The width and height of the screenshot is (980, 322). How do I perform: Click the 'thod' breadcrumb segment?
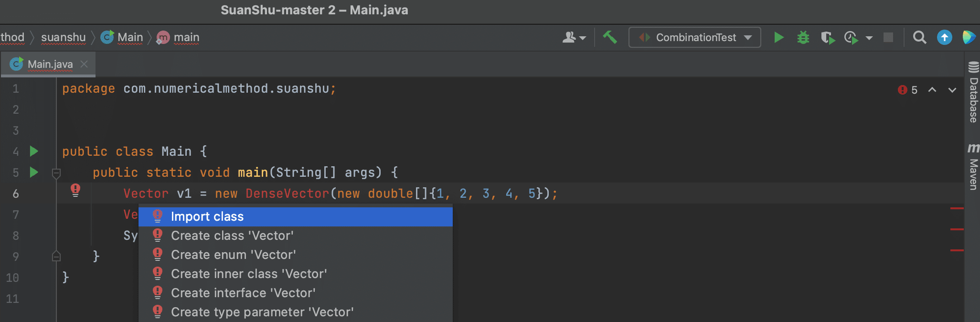point(12,37)
